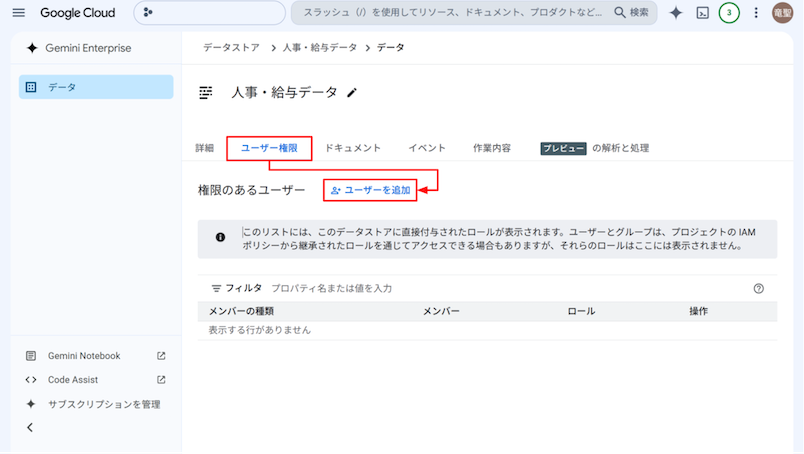Sort by ロール column header
This screenshot has width=804, height=454.
click(581, 311)
